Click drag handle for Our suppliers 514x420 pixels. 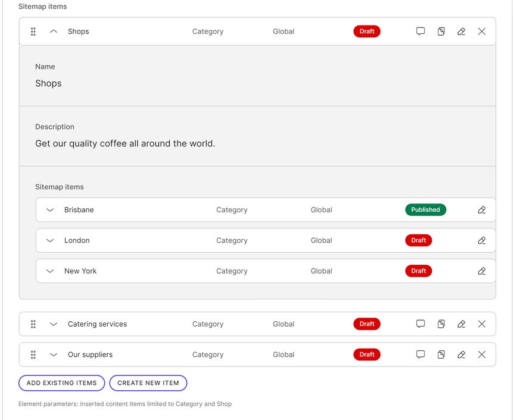tap(33, 355)
